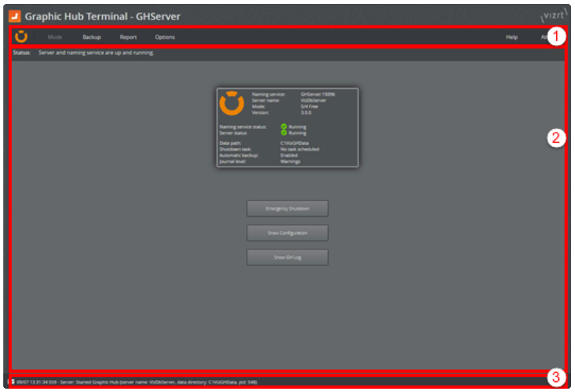Open the Help menu
Image resolution: width=575 pixels, height=392 pixels.
click(512, 37)
